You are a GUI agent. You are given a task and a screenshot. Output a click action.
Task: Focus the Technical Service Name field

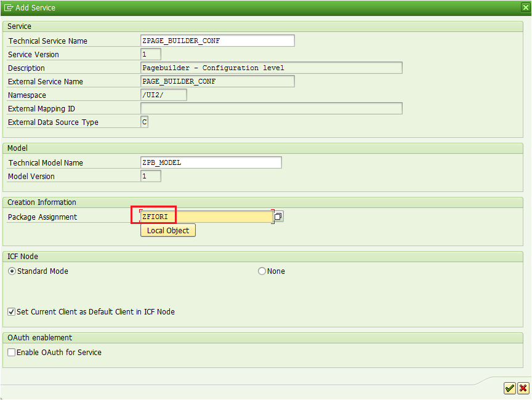click(x=217, y=41)
